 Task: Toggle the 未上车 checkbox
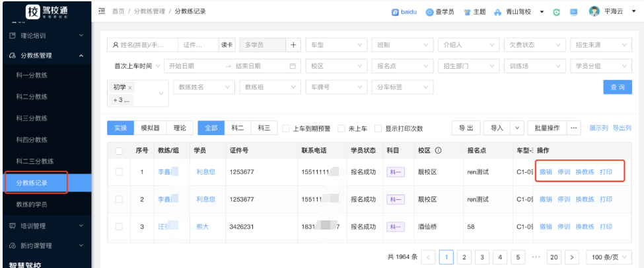point(341,128)
